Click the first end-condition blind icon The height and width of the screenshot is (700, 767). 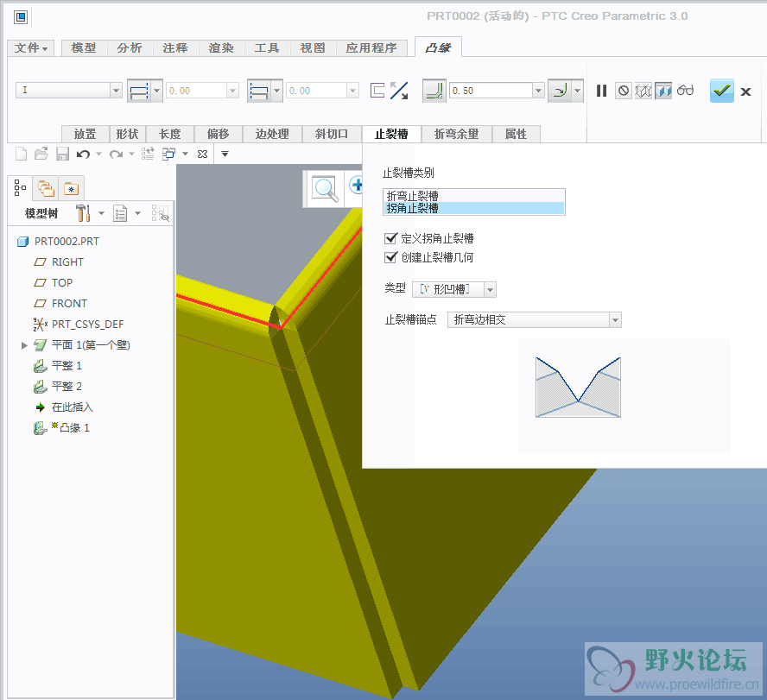click(x=139, y=91)
